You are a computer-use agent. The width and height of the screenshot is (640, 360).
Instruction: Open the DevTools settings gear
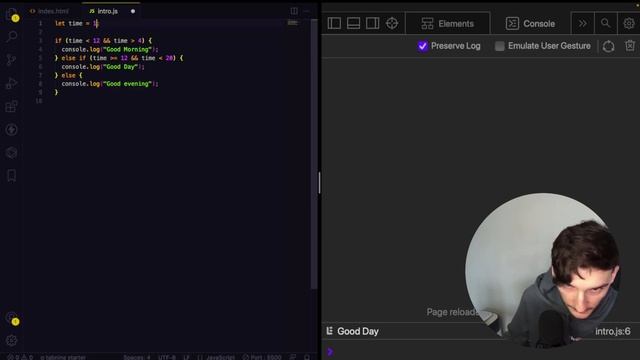click(629, 24)
